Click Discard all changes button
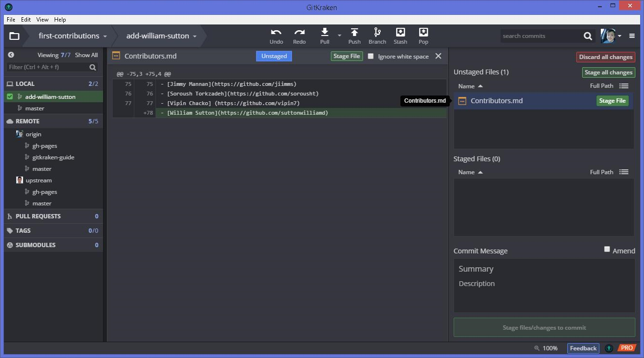The height and width of the screenshot is (358, 644). tap(606, 57)
